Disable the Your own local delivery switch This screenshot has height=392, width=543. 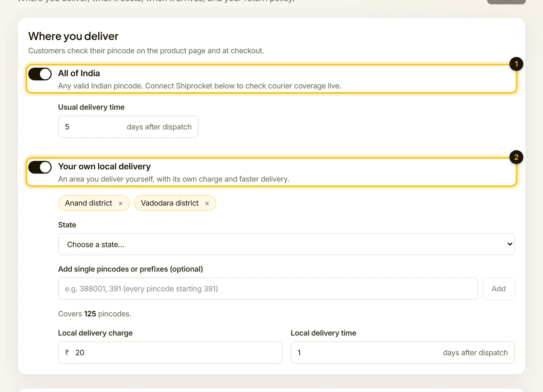click(40, 167)
